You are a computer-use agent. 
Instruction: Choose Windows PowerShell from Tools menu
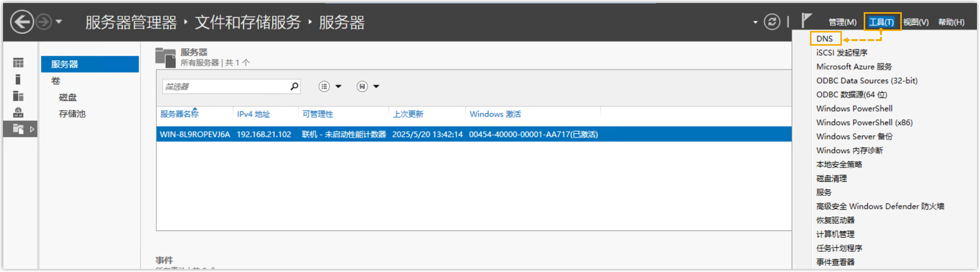[x=854, y=109]
